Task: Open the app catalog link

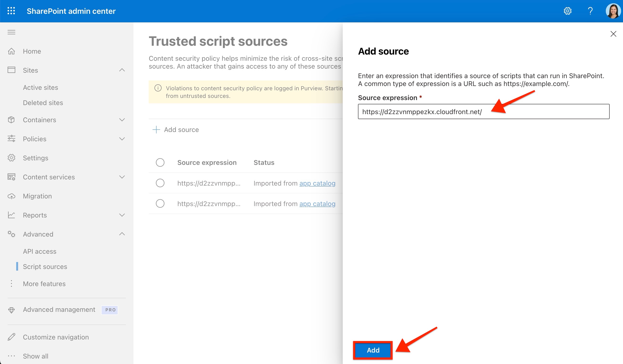Action: pos(317,183)
